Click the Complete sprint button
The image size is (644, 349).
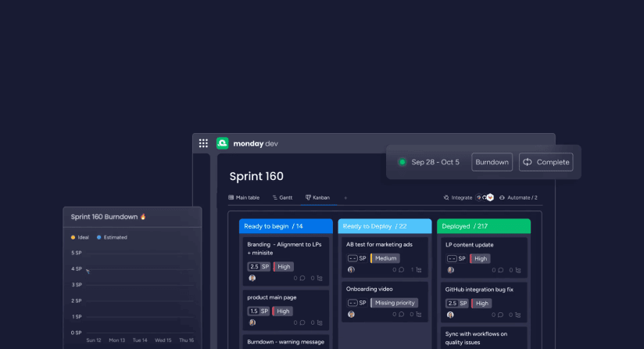[x=546, y=162]
